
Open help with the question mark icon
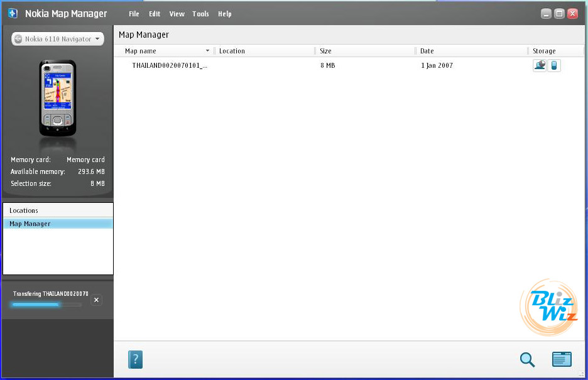pyautogui.click(x=135, y=360)
